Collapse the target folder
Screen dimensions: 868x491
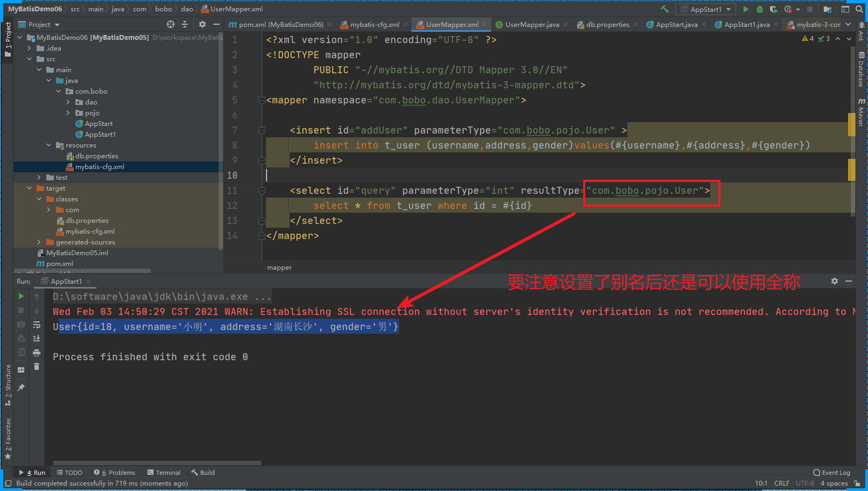click(x=29, y=188)
